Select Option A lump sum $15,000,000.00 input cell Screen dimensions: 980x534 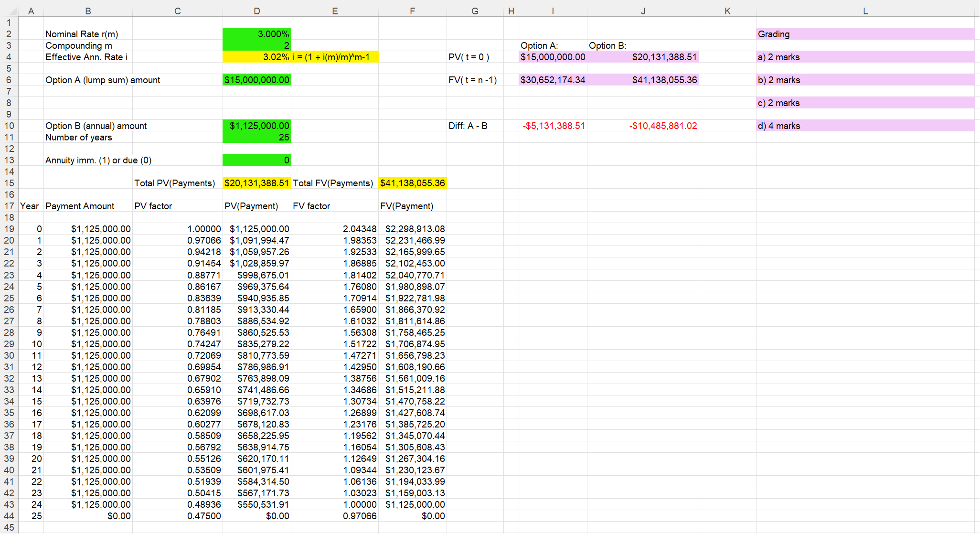pyautogui.click(x=257, y=80)
